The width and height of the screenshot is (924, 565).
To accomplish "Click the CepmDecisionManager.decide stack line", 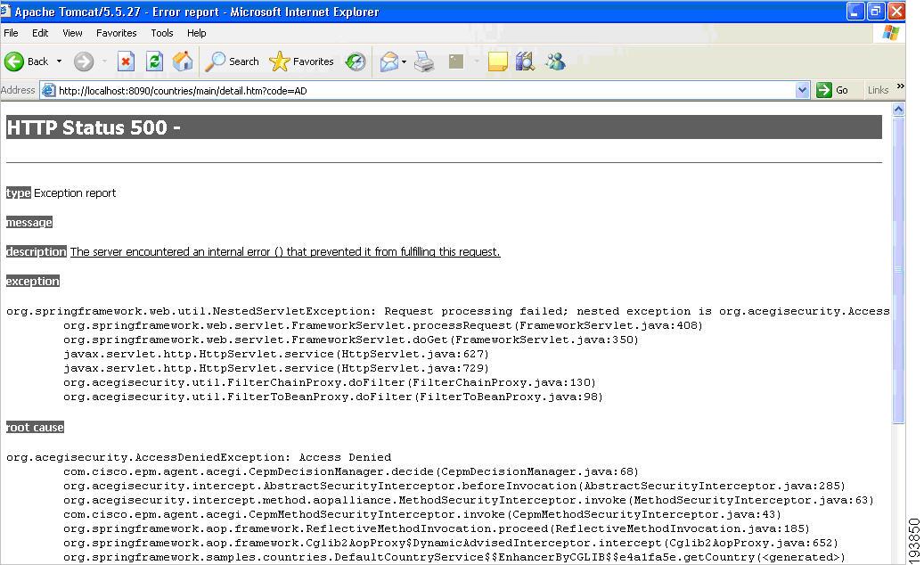I will (351, 471).
